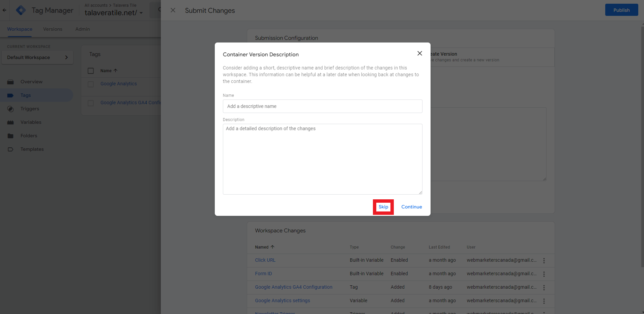The width and height of the screenshot is (644, 314).
Task: Expand the Default Workspace selector
Action: (37, 57)
